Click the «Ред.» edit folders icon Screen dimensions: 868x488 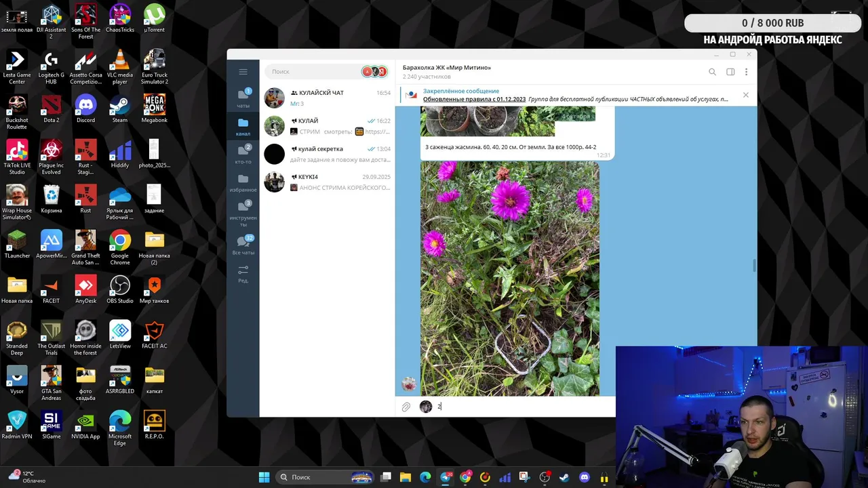[243, 274]
